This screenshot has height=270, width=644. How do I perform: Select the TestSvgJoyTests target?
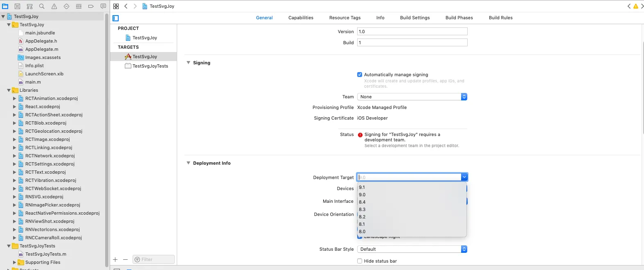click(x=150, y=66)
